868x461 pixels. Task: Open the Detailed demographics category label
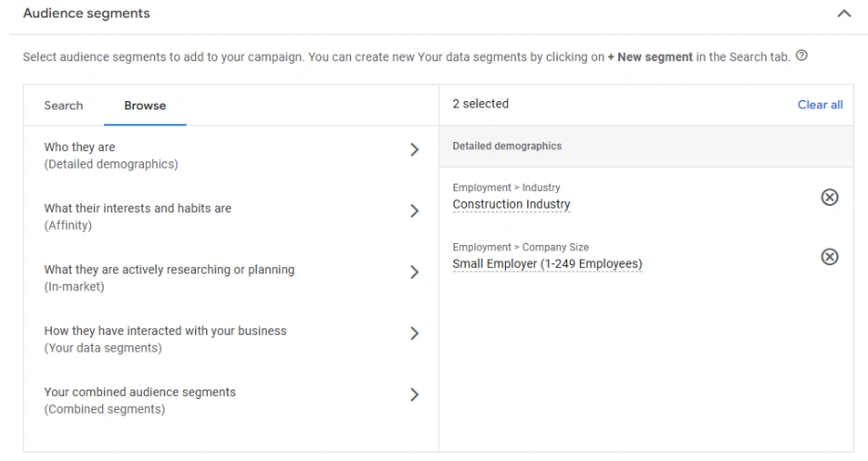110,164
